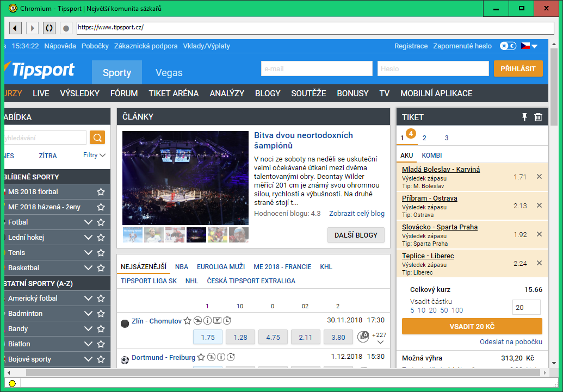Click the VSADIT 20 KČ button

[472, 326]
